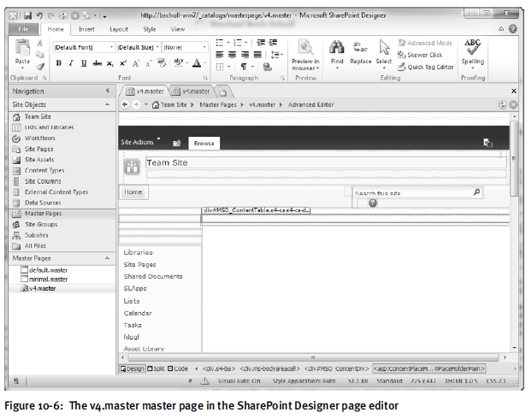Open the File tab

(23, 29)
